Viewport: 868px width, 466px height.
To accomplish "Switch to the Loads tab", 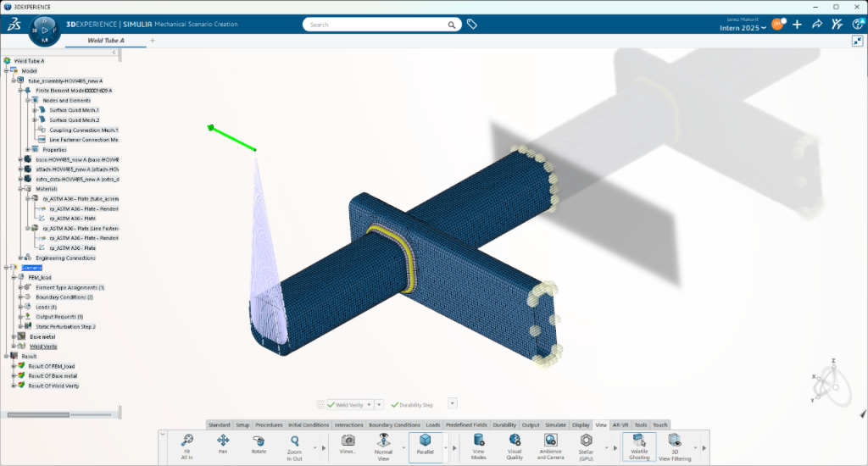I will pyautogui.click(x=433, y=425).
